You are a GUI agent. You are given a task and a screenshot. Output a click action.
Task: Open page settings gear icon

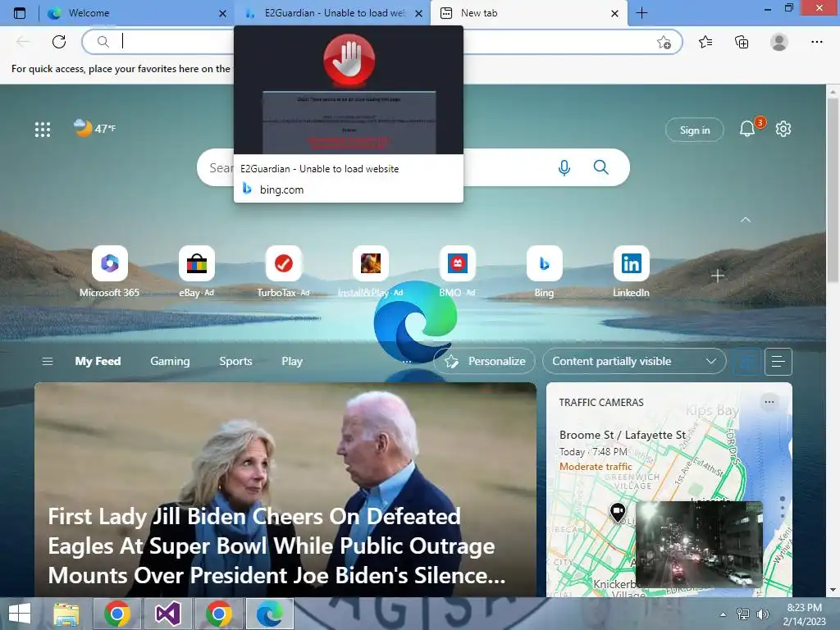tap(783, 129)
